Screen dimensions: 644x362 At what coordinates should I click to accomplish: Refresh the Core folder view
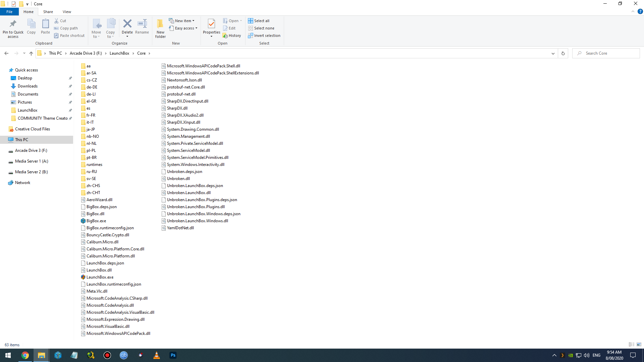[563, 53]
